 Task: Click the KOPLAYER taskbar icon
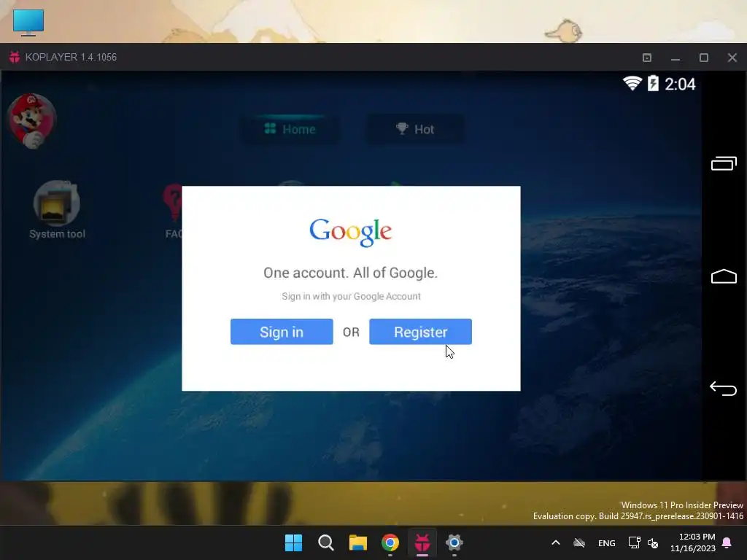422,542
